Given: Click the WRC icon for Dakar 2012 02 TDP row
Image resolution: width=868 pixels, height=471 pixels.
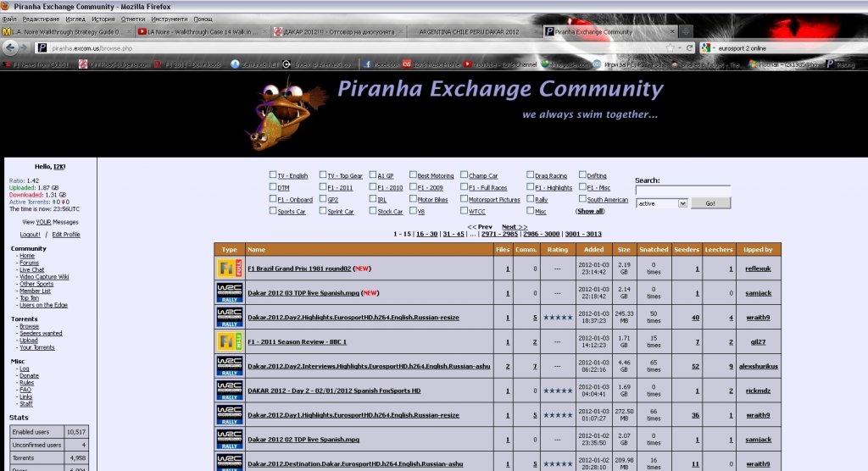Looking at the screenshot, I should pyautogui.click(x=229, y=440).
